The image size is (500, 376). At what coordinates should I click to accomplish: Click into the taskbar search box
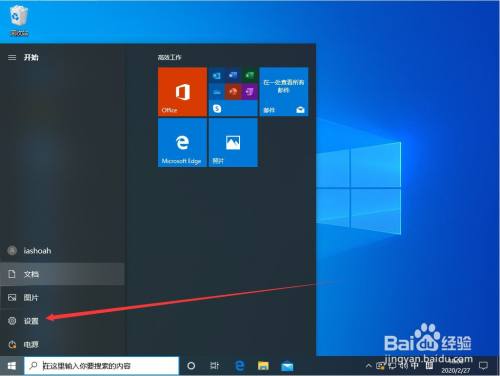point(101,366)
